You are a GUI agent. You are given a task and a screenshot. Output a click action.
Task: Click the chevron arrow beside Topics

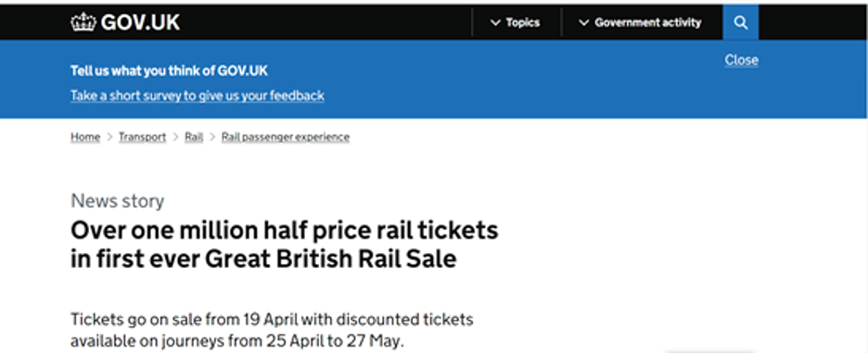[x=495, y=23]
